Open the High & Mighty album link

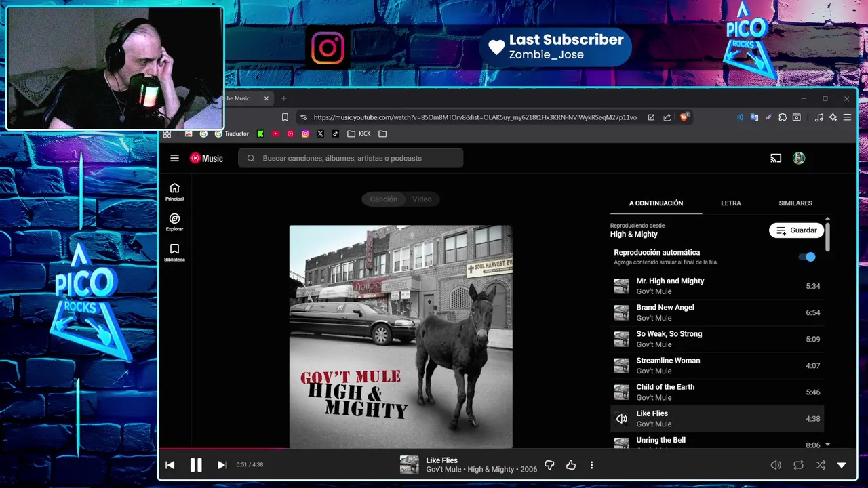pos(491,469)
